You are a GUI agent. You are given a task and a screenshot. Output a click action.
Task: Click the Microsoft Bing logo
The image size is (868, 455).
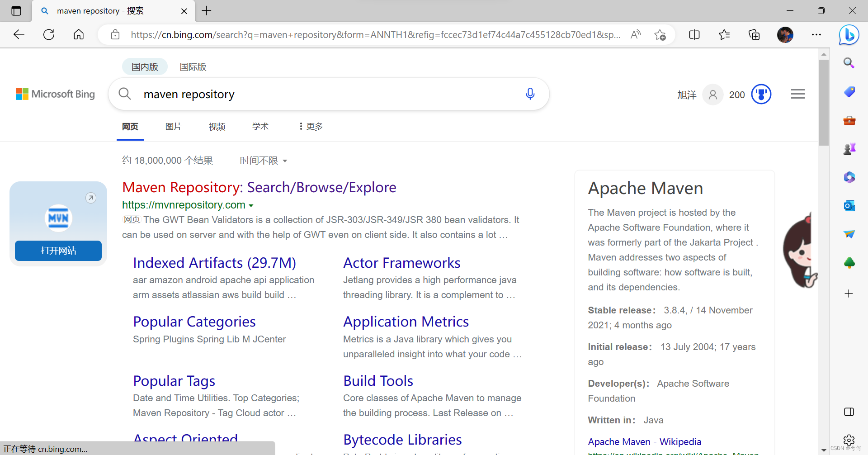(x=56, y=94)
